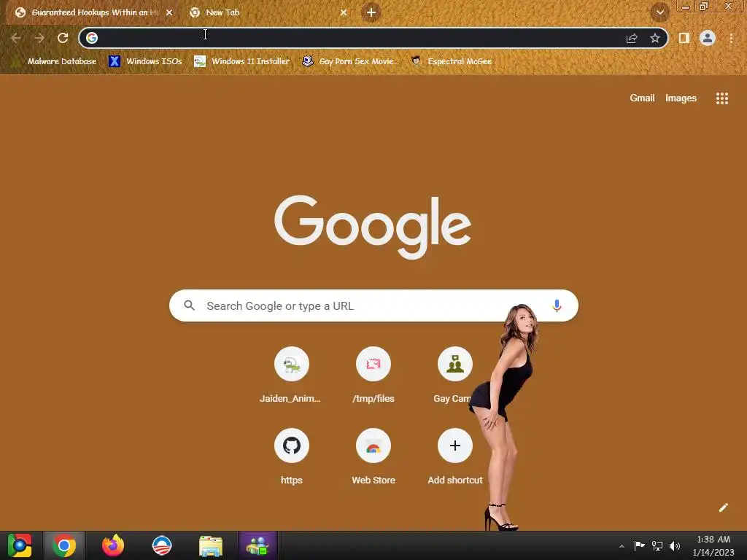Close the New Tab tab

[344, 12]
